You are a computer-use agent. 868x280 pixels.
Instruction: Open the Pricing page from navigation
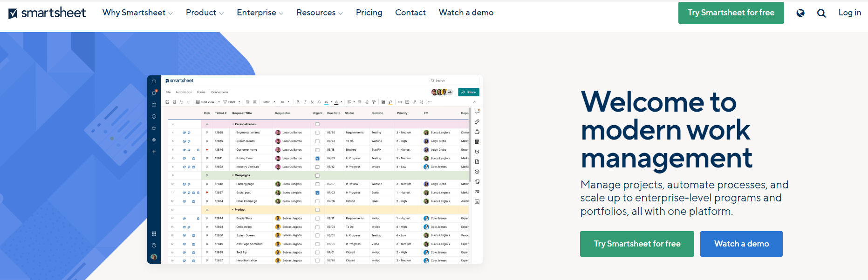[x=369, y=13]
